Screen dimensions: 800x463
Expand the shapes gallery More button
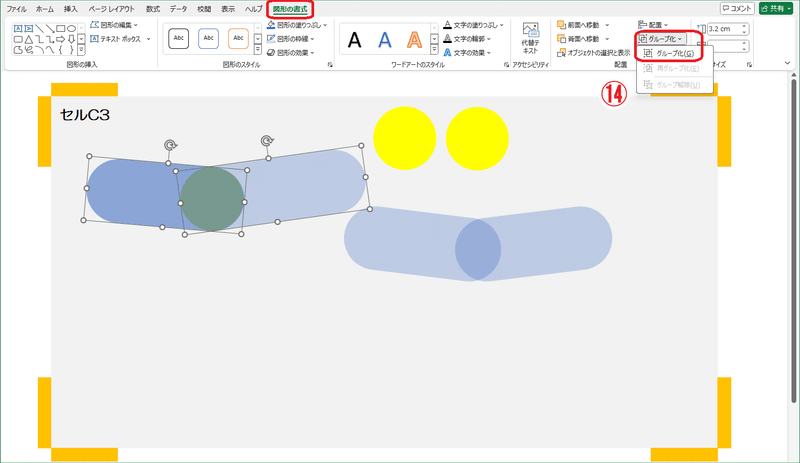81,50
